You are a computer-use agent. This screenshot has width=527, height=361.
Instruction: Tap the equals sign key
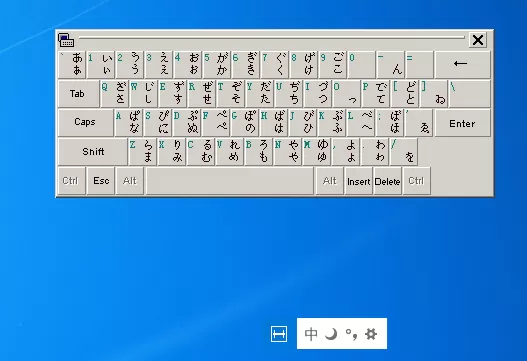click(x=419, y=65)
